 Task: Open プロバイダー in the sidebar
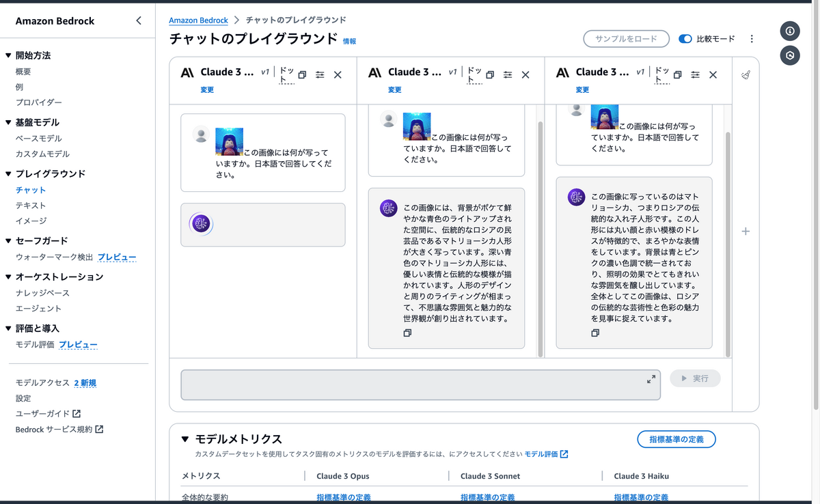tap(39, 102)
